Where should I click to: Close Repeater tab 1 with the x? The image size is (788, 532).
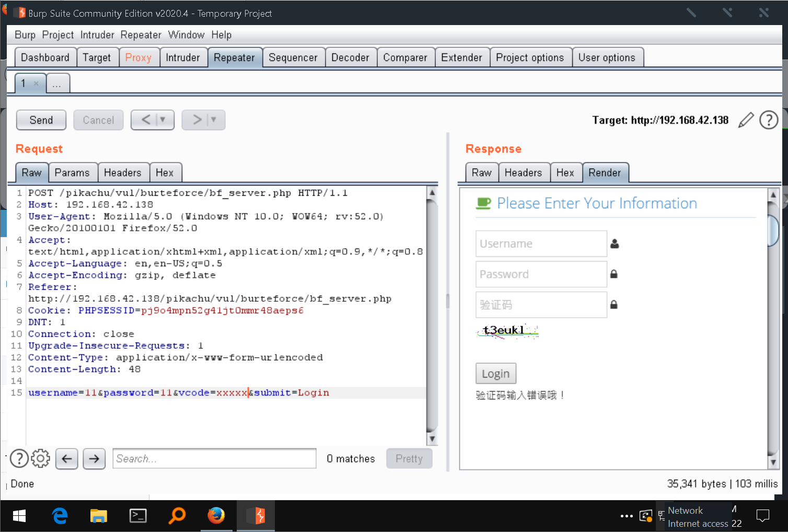click(36, 84)
